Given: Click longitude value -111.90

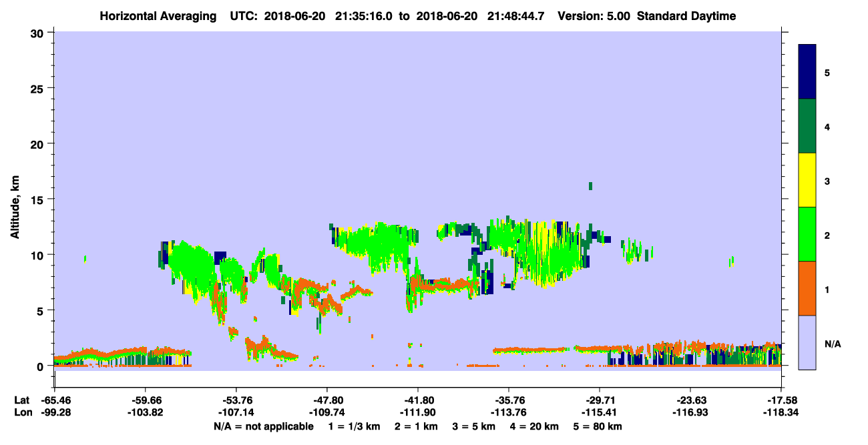Looking at the screenshot, I should [x=417, y=412].
